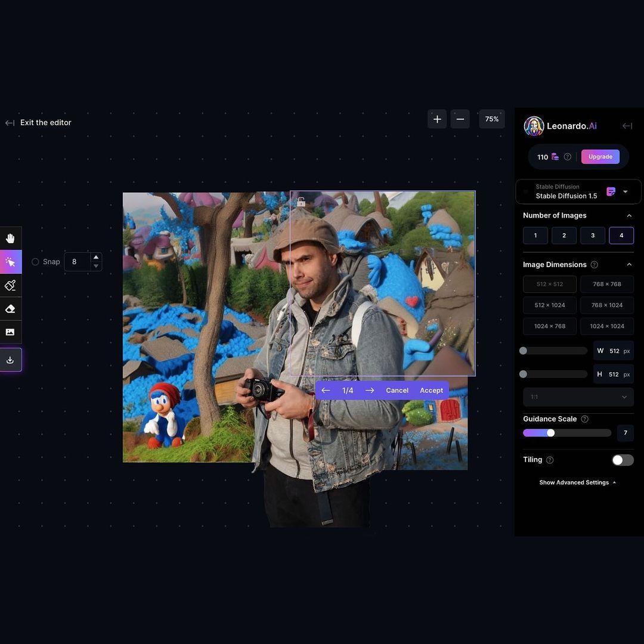This screenshot has width=644, height=644.
Task: Choose the 512 × 512 dimension preset
Action: pyautogui.click(x=550, y=284)
